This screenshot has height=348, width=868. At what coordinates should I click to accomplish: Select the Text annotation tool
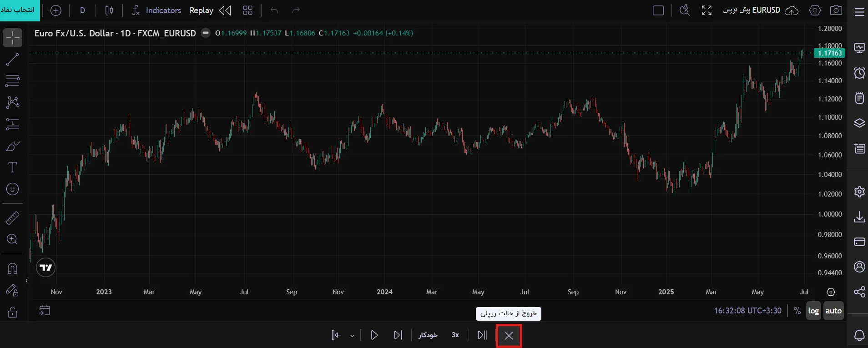click(12, 167)
